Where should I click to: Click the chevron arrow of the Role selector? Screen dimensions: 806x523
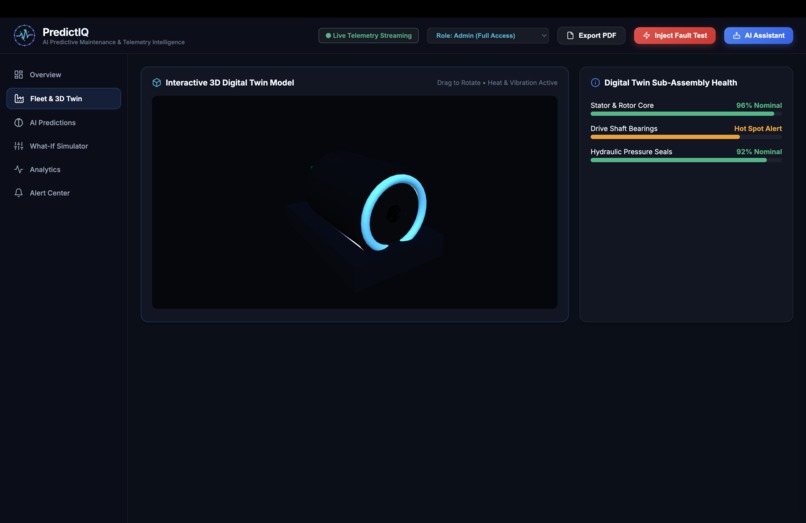click(x=544, y=35)
